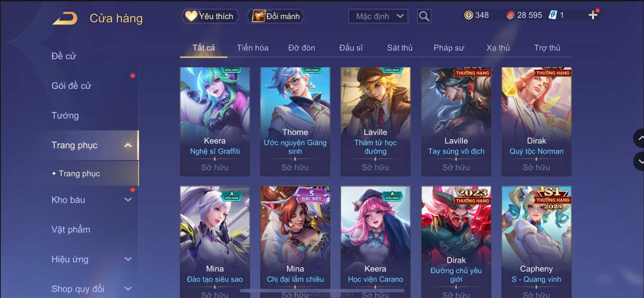Switch to the Pháp sư tab
Viewport: 644px width, 298px height.
pyautogui.click(x=449, y=48)
